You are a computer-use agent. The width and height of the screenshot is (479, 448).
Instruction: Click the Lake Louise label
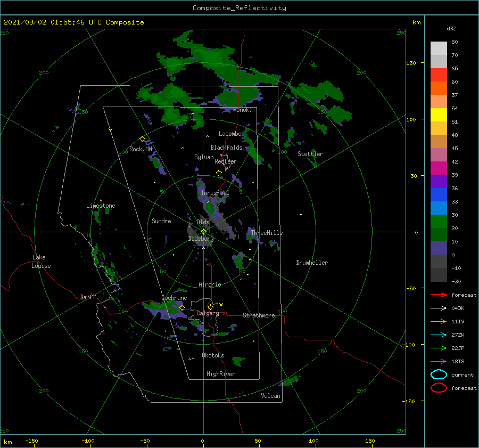[x=41, y=262]
